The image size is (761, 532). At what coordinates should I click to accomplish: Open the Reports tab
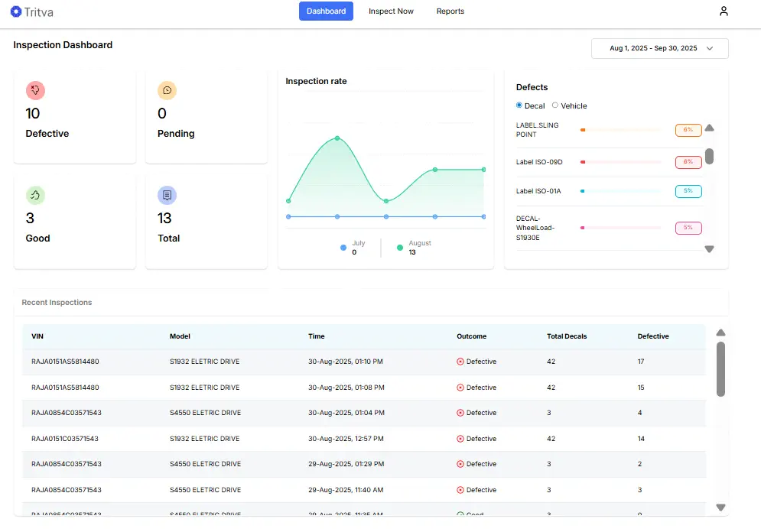click(450, 11)
